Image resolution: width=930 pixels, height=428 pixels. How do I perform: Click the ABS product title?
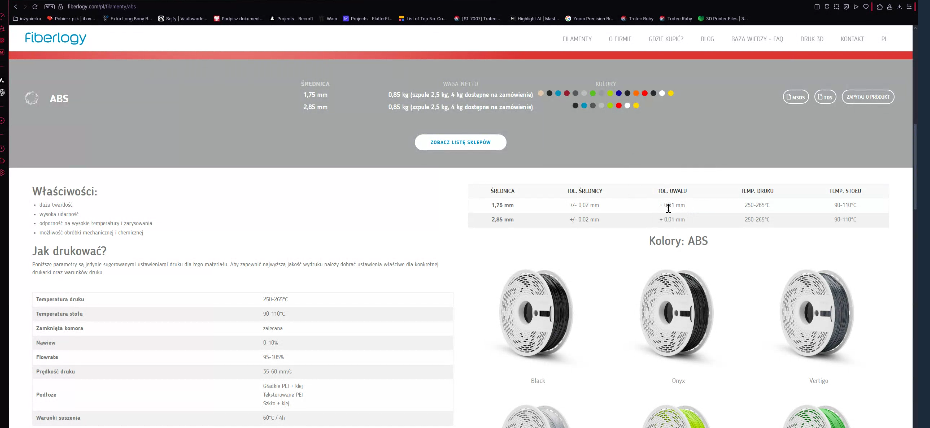(x=59, y=98)
